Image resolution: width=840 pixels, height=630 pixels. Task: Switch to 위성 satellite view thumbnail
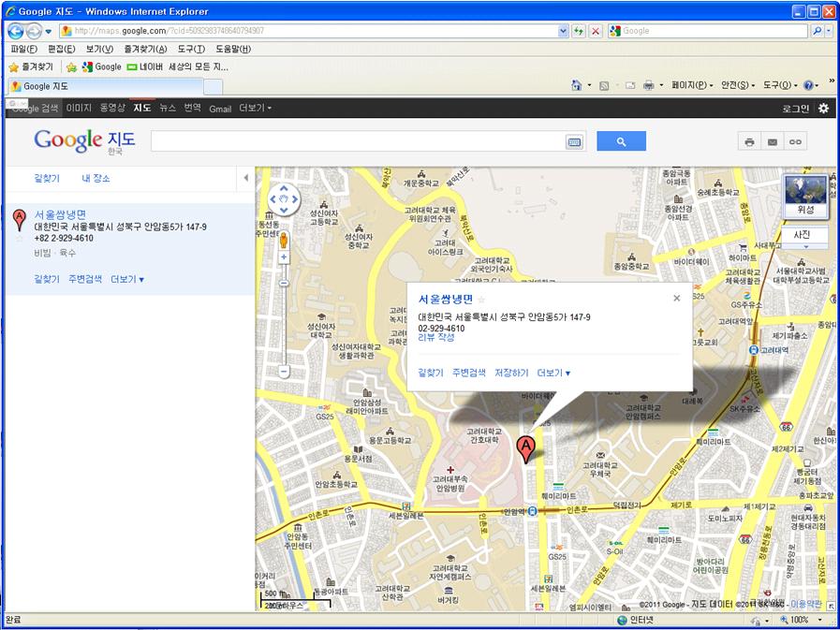(805, 196)
